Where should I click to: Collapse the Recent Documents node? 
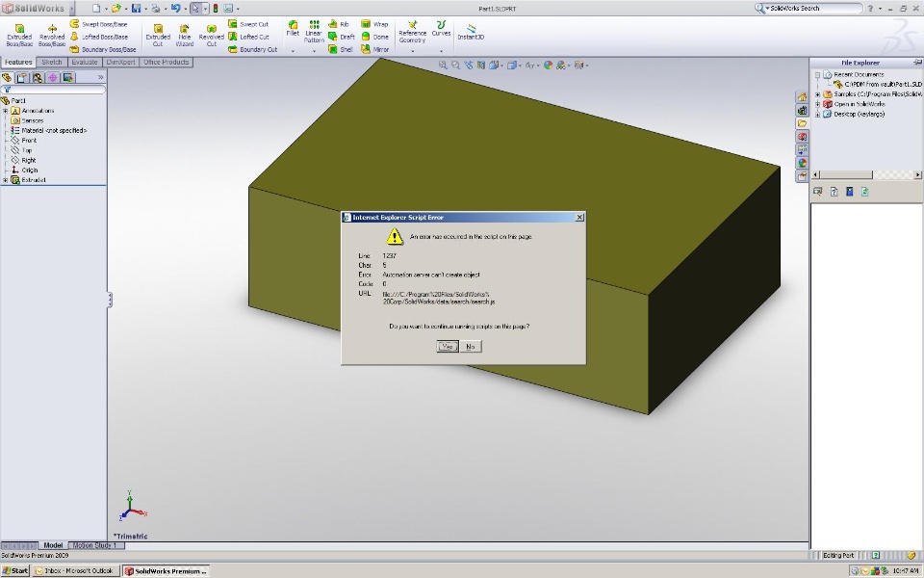[818, 75]
